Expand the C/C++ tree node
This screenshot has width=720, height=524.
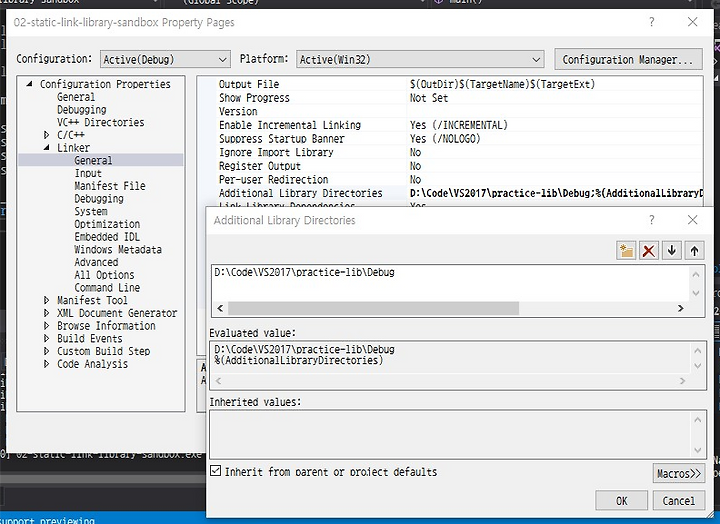[x=46, y=135]
